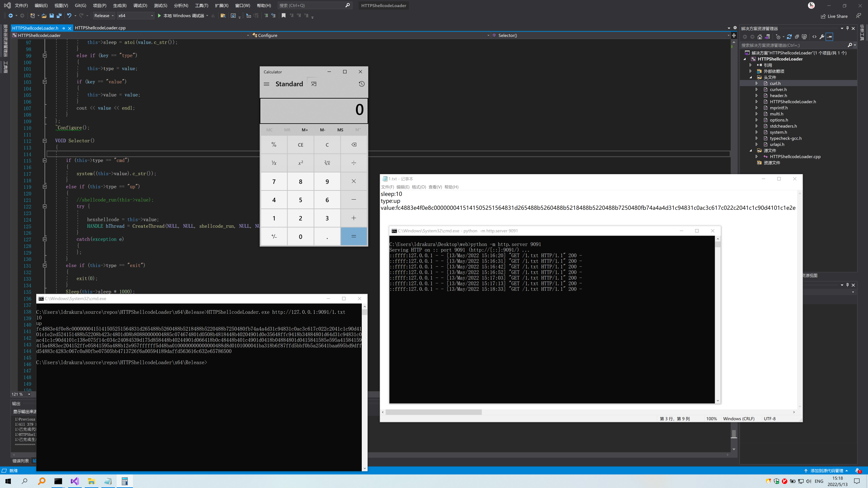Expand the curl.h tree node
The image size is (868, 488).
756,83
